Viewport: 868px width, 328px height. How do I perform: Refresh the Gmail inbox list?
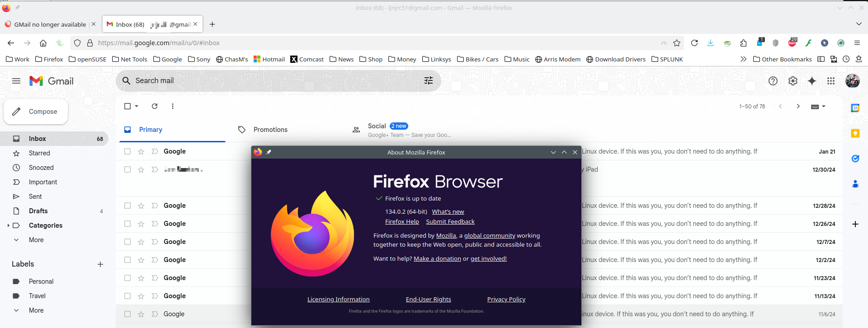coord(155,106)
